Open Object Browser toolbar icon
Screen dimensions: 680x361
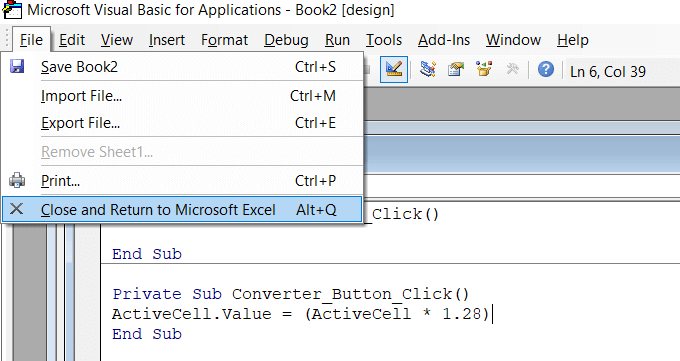click(484, 69)
